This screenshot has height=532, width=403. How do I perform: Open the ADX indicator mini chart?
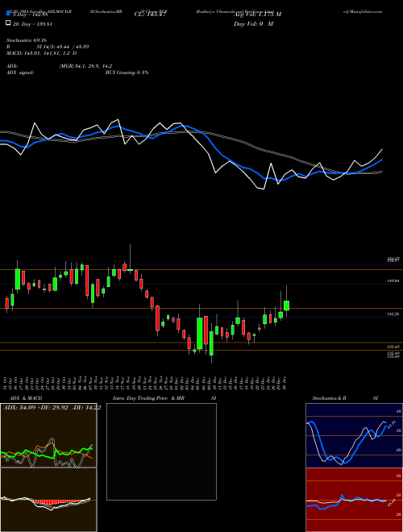48,435
